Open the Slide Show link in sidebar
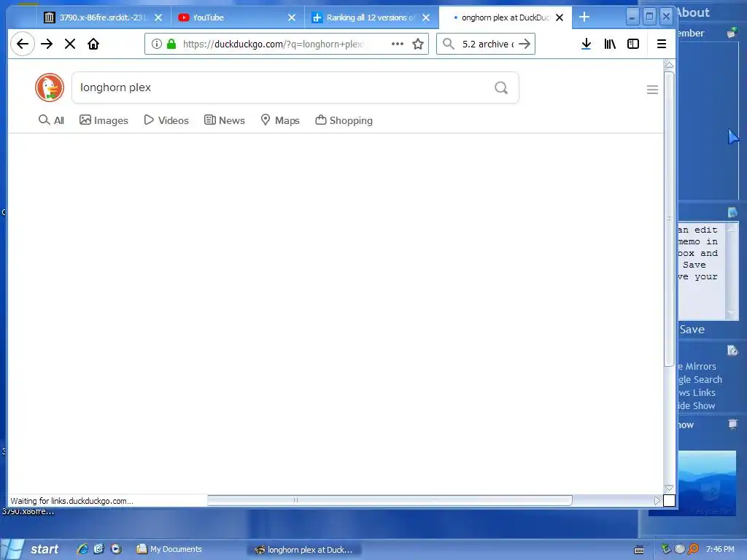Viewport: 747px width, 560px height. point(697,405)
